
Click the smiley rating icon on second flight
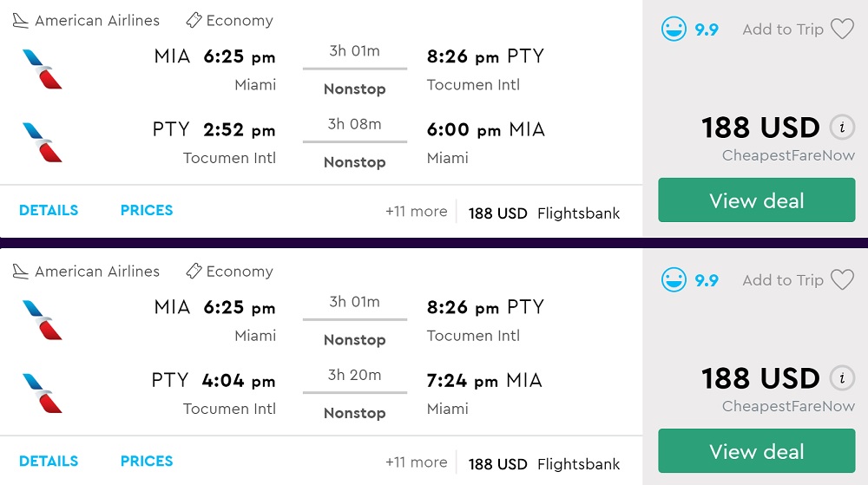pos(674,280)
